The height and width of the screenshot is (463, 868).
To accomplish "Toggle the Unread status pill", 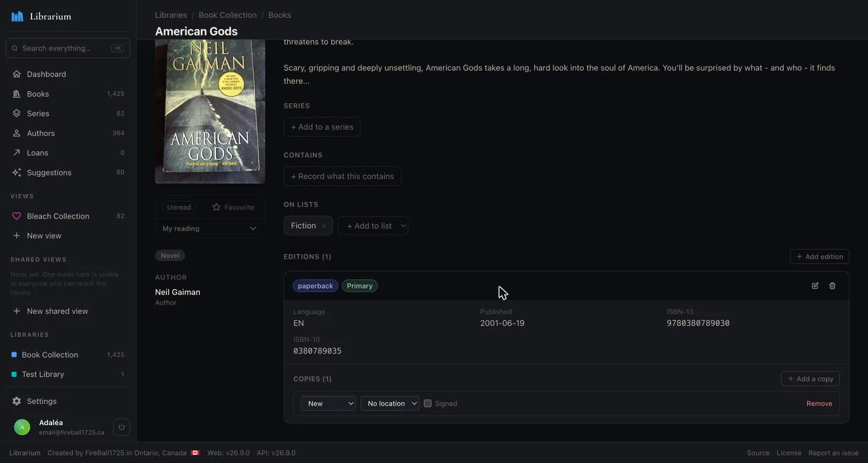I will point(179,207).
